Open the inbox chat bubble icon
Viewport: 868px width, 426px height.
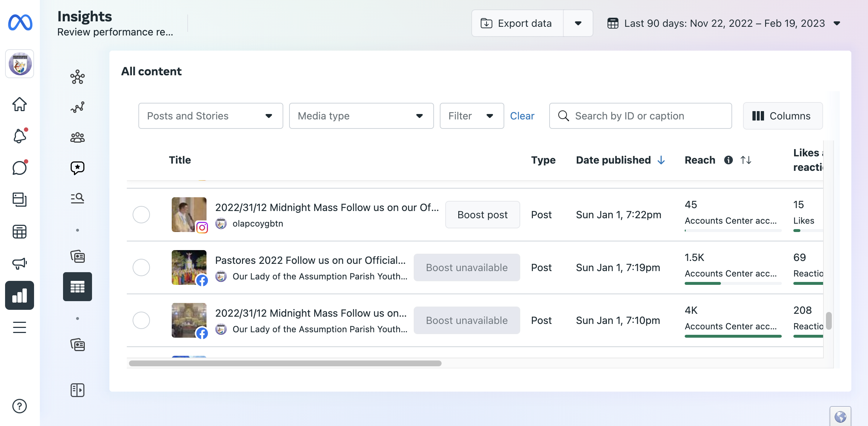tap(20, 168)
